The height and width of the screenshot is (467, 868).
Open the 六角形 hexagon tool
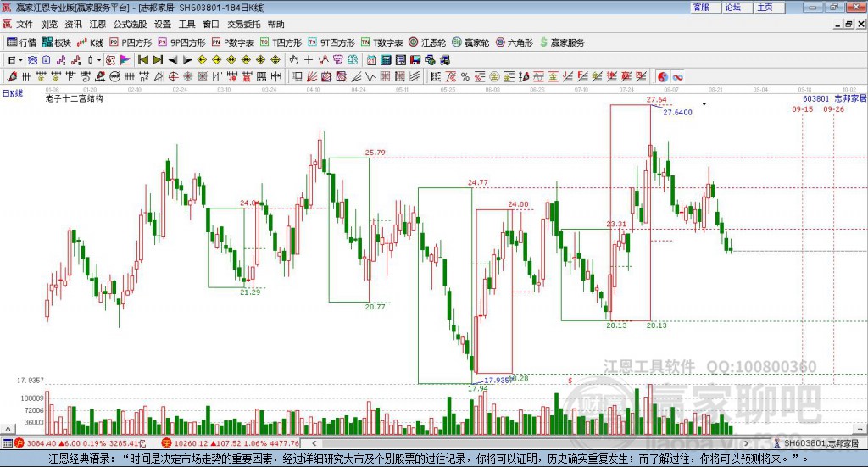pos(515,42)
